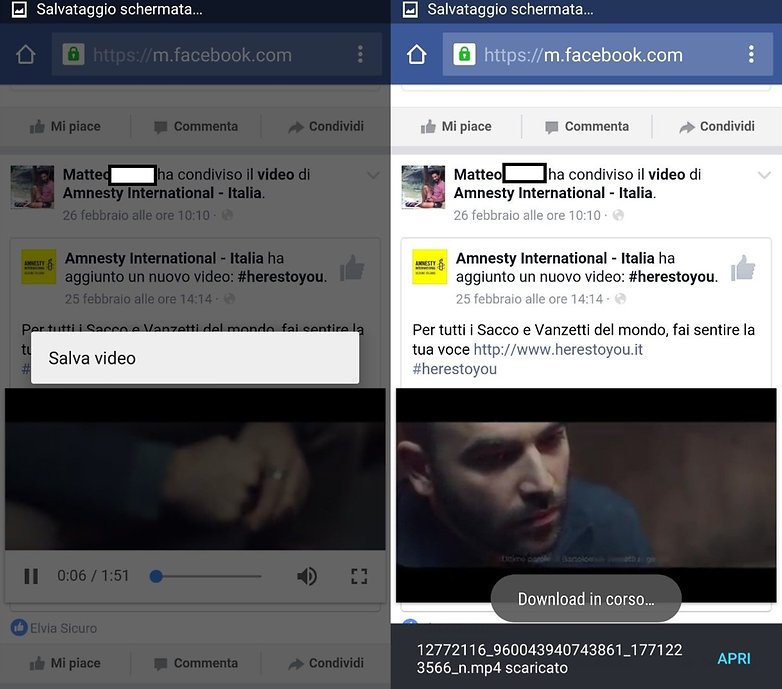Click the downloaded mp4 filename text
The height and width of the screenshot is (689, 782).
[549, 659]
